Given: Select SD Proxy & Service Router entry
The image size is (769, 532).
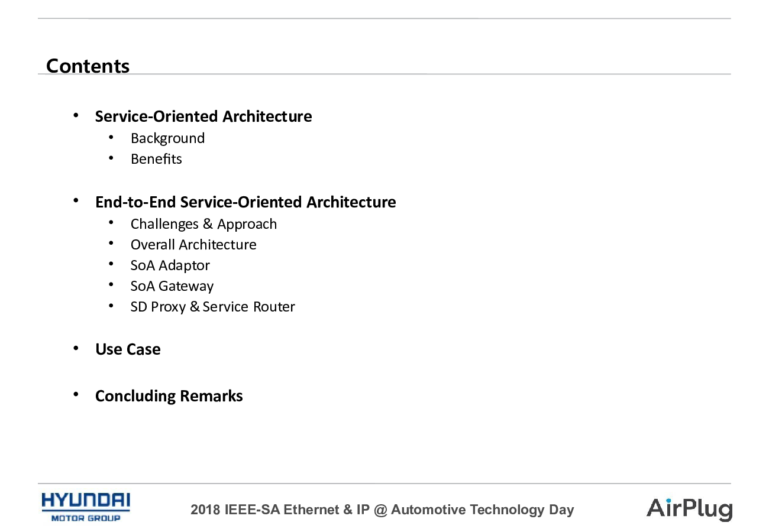Looking at the screenshot, I should (212, 307).
